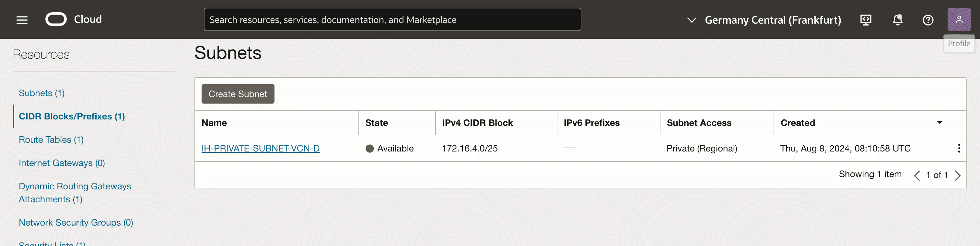
Task: Open actions menu for IH-PRIVATE-SUBNET-VCN-D row
Action: coord(959,148)
